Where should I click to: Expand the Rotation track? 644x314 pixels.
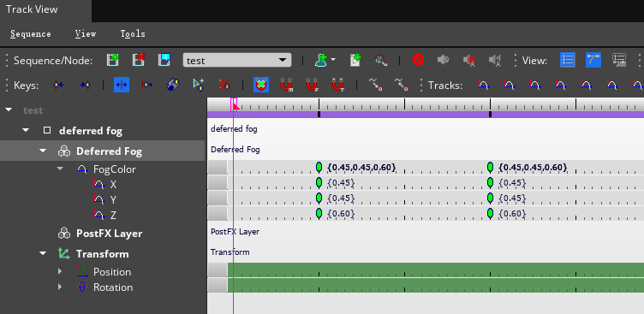coord(60,287)
